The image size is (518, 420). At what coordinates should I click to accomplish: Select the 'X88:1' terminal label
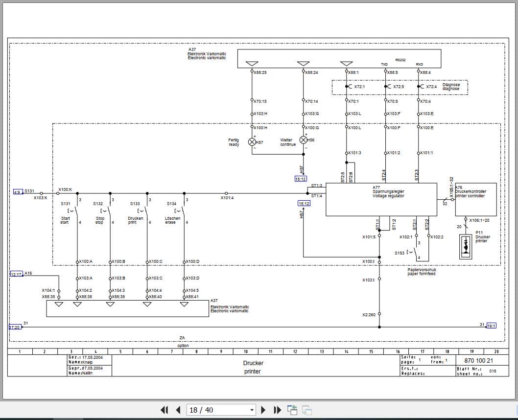coord(353,72)
